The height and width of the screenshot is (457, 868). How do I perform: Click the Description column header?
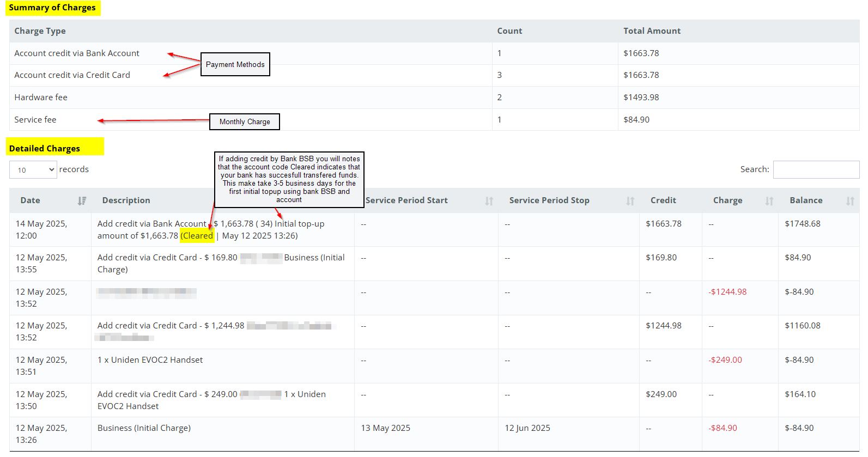(x=126, y=200)
